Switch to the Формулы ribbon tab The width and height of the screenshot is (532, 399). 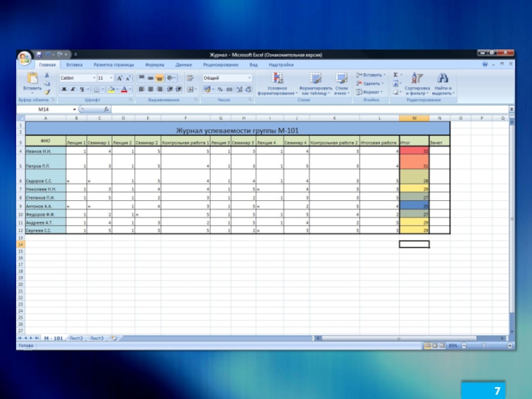(x=154, y=65)
